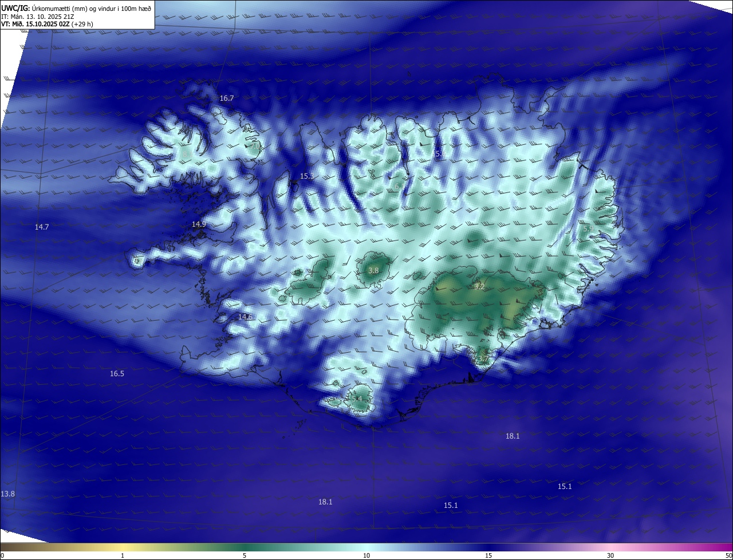Click the 30 tick on the color scale
This screenshot has width=733, height=560.
pyautogui.click(x=610, y=555)
